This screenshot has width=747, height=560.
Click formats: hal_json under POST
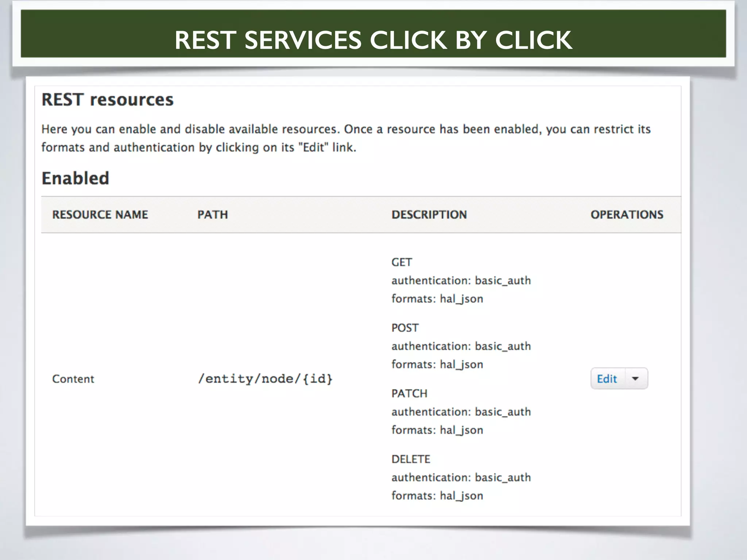[x=437, y=365]
